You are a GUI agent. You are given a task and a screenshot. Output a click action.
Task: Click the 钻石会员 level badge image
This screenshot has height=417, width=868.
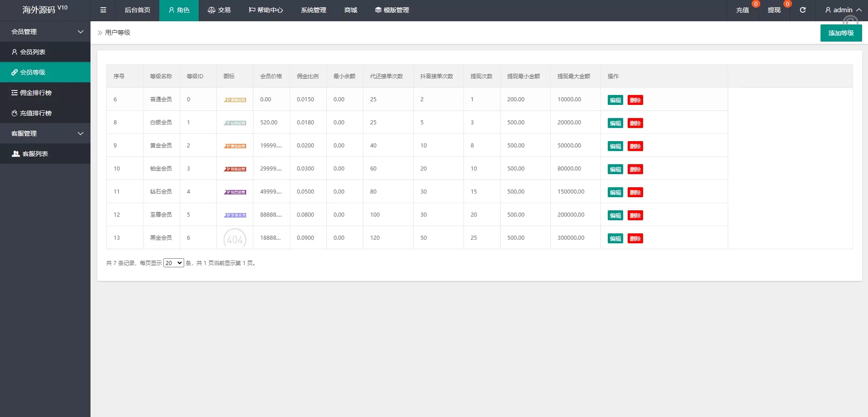click(235, 192)
